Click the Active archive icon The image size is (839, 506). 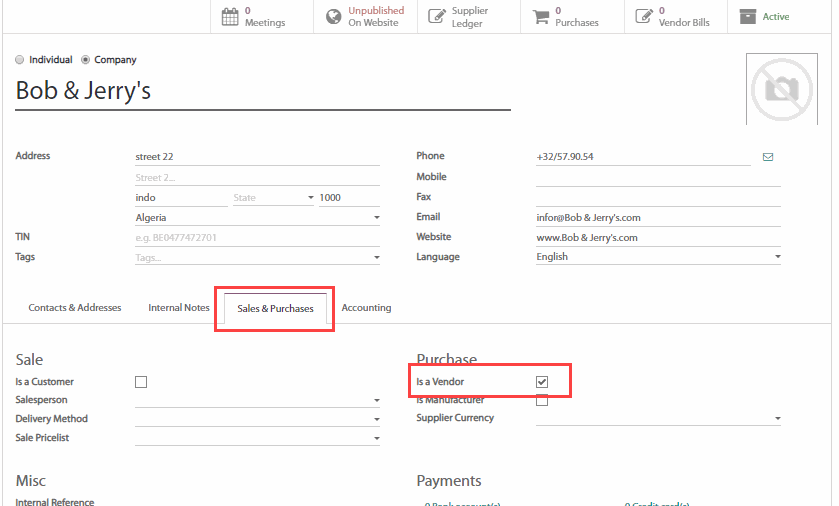[748, 16]
